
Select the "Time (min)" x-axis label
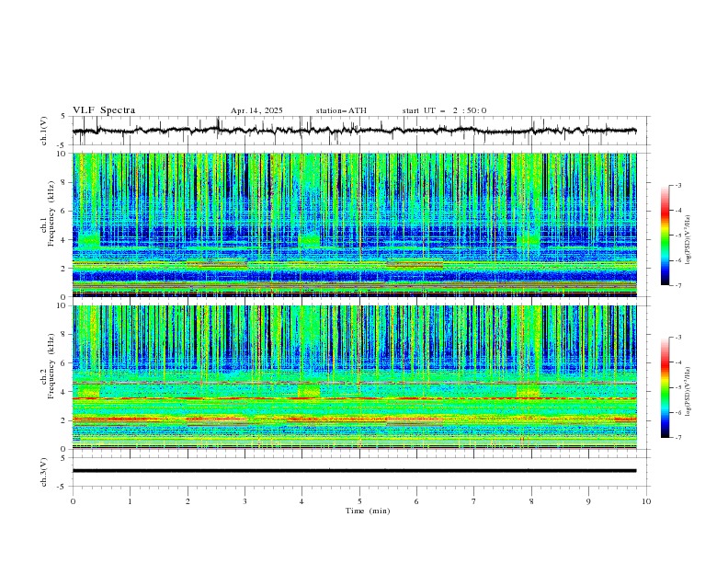pyautogui.click(x=368, y=511)
